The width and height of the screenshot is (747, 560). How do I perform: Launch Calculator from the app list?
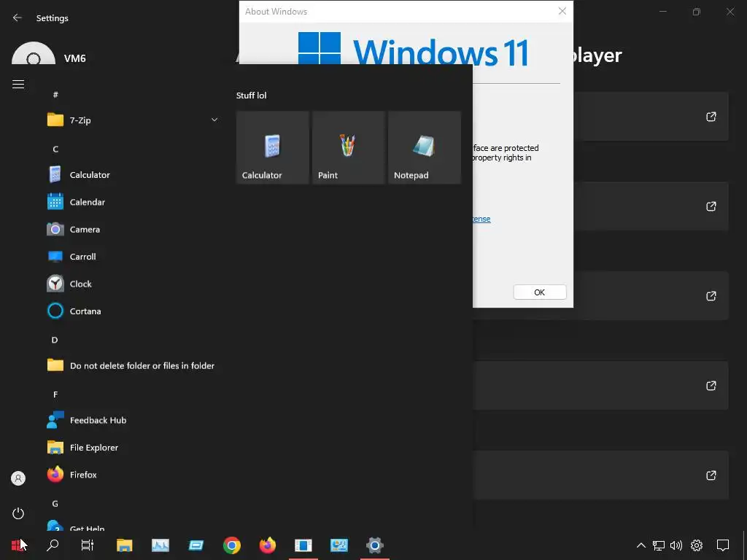coord(133,175)
